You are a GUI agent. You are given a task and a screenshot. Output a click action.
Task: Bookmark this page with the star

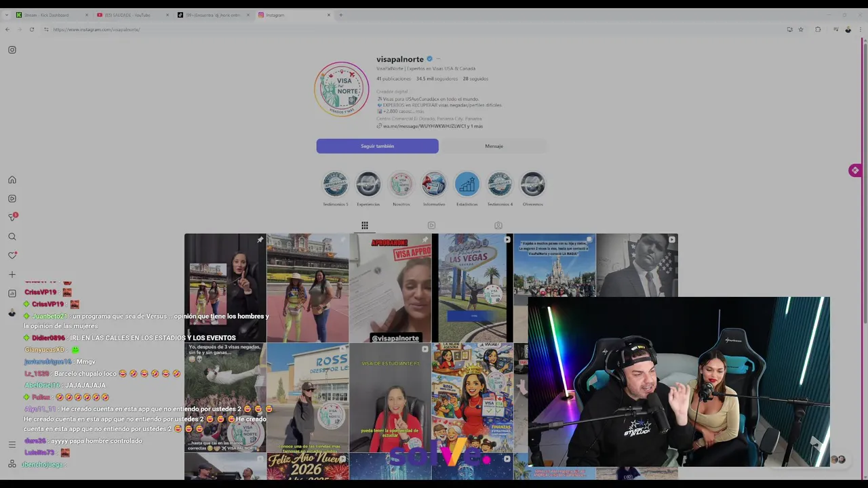click(801, 29)
